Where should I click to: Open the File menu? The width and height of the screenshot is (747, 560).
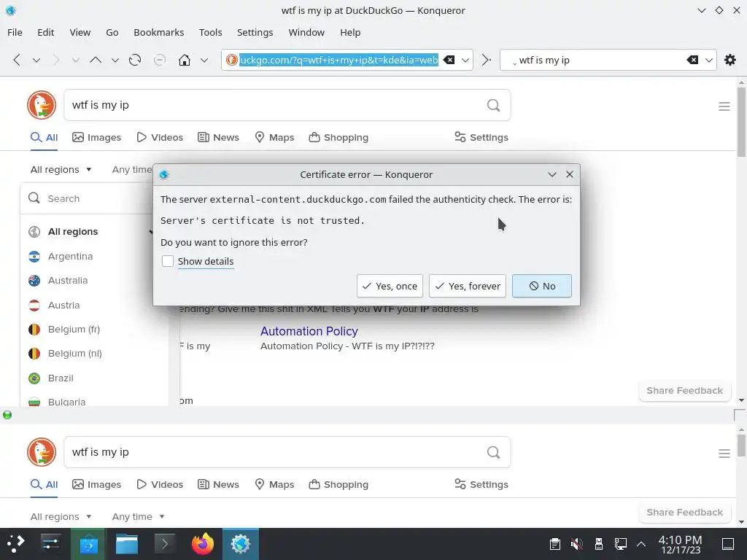pos(15,32)
